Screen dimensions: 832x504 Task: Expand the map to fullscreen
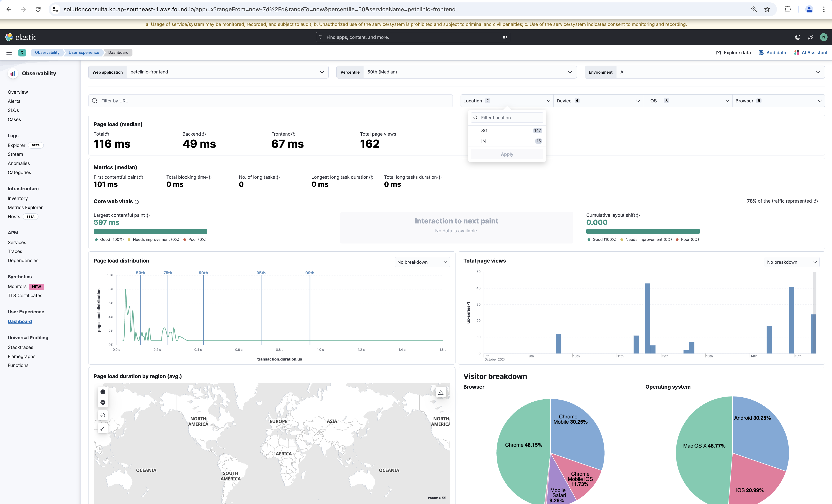(x=103, y=428)
